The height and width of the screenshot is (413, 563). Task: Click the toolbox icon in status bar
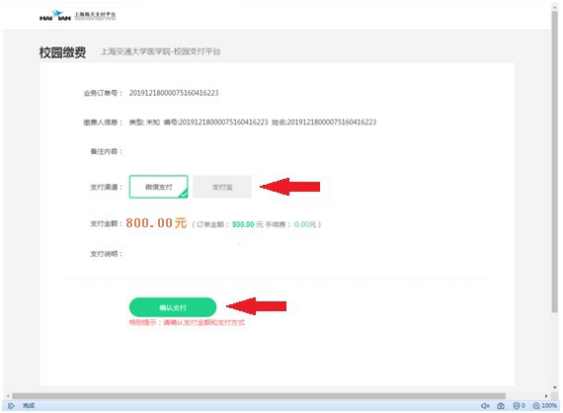(x=501, y=406)
